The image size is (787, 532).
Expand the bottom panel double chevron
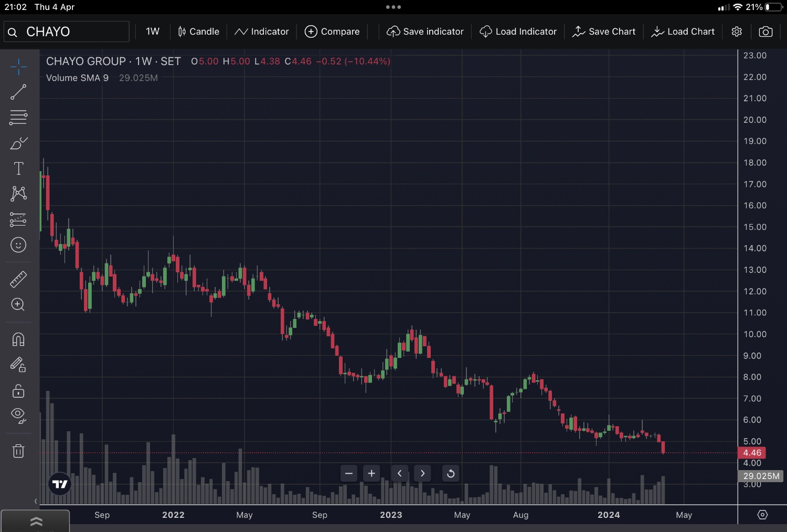36,521
